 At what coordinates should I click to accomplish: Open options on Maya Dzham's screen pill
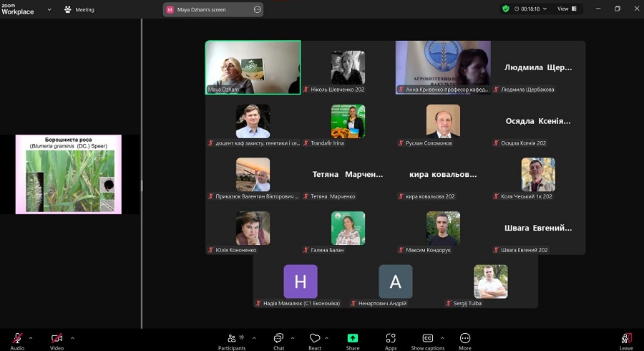click(x=257, y=9)
